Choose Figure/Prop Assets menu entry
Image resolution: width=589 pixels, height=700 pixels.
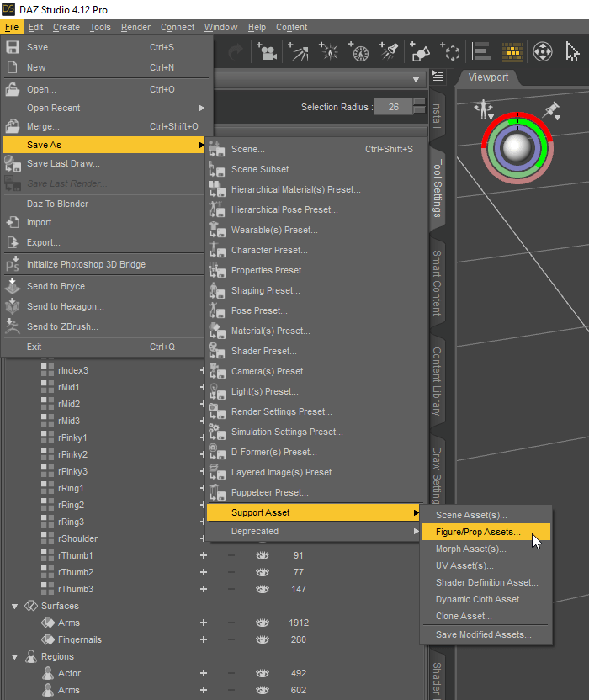coord(486,532)
